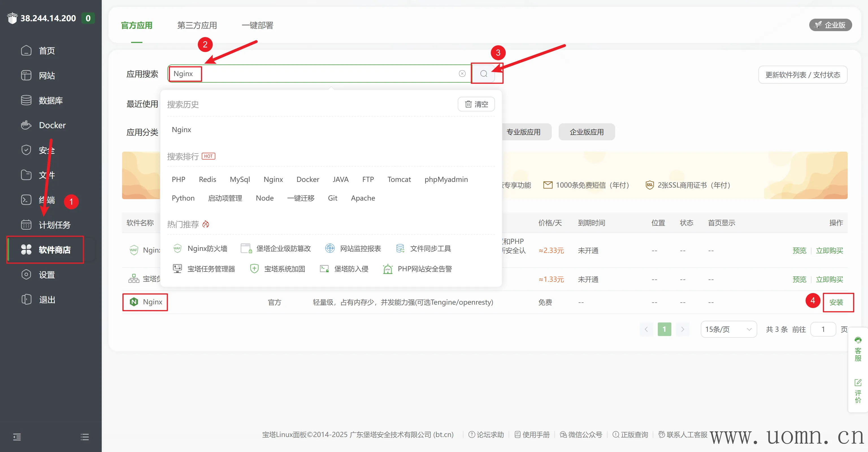Image resolution: width=868 pixels, height=452 pixels.
Task: Go to previous page arrow
Action: pos(646,329)
